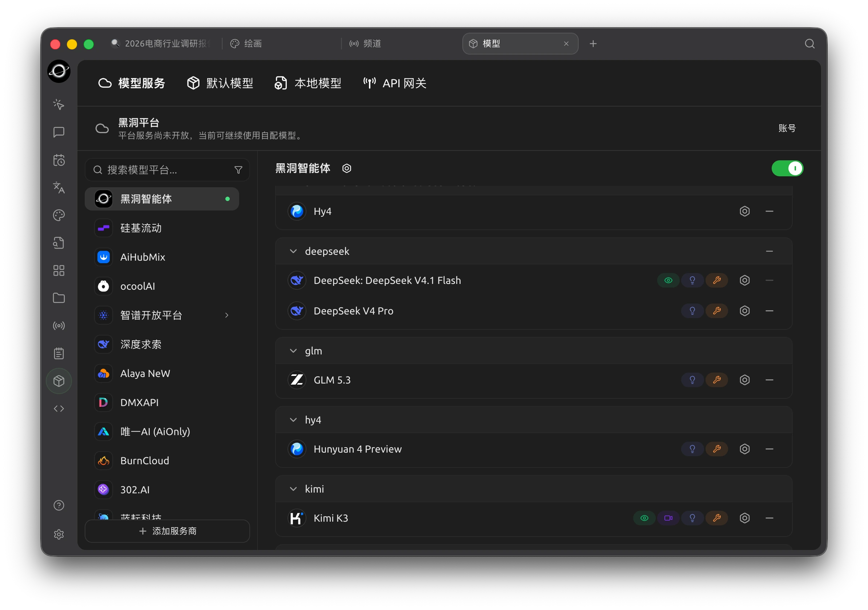
Task: Open settings for GLM 5.3 model
Action: pos(744,380)
